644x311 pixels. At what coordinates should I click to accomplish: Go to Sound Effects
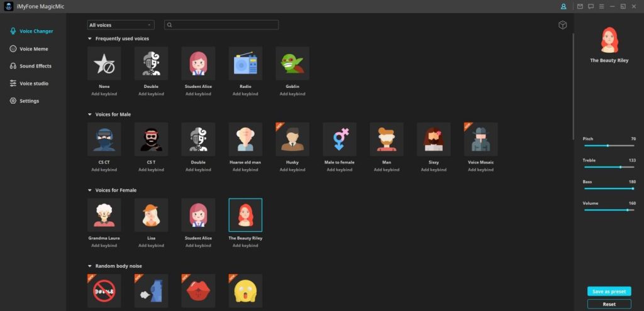[x=31, y=66]
